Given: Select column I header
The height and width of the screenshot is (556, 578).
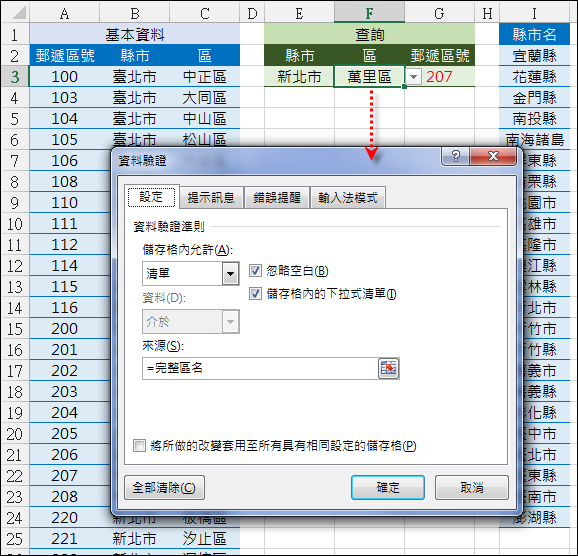Looking at the screenshot, I should tap(535, 13).
